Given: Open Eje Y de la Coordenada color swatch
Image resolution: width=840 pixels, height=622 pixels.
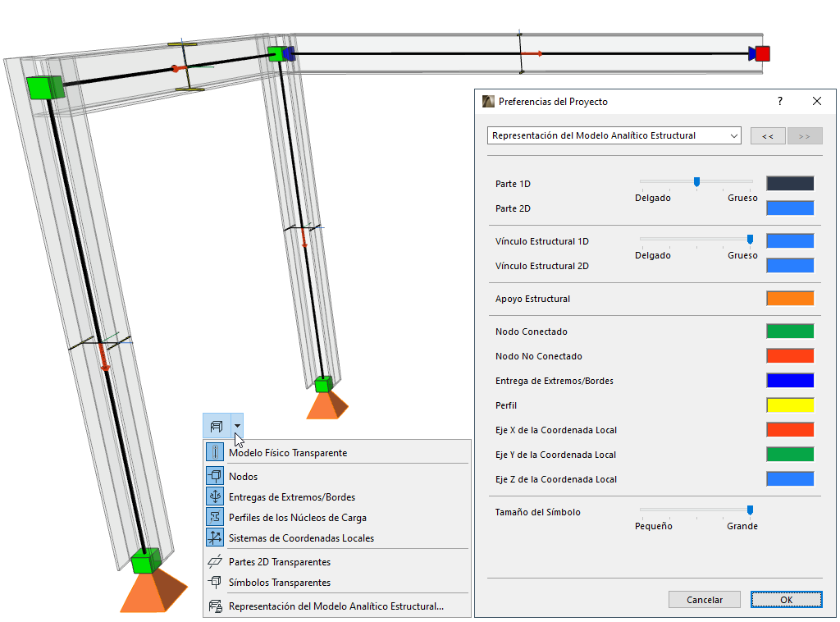Looking at the screenshot, I should coord(790,455).
